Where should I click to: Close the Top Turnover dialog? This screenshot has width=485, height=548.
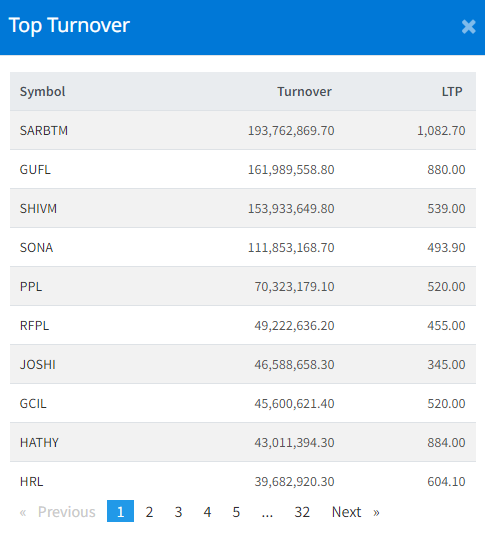click(468, 27)
